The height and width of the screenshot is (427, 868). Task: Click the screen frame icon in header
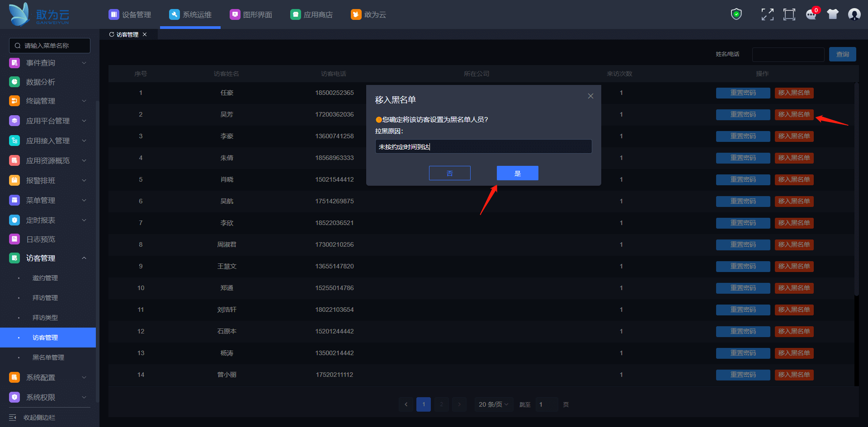pos(789,14)
